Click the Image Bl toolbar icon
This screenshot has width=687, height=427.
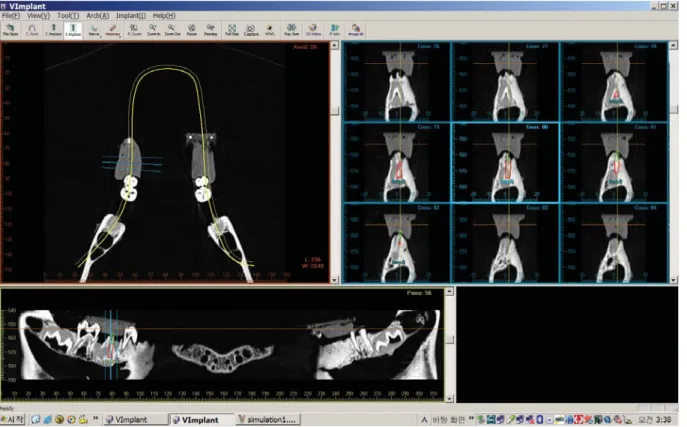355,30
